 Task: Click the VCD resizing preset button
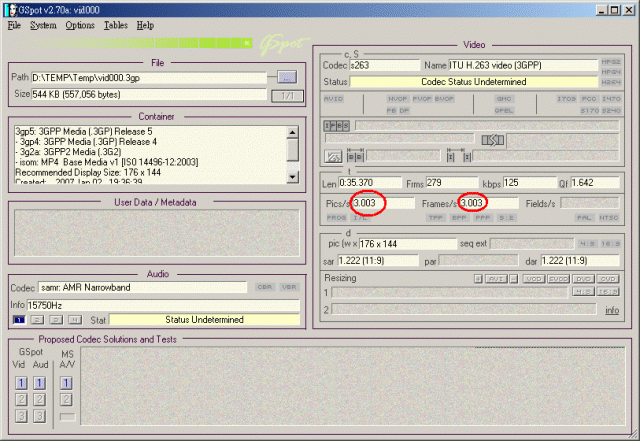pyautogui.click(x=534, y=279)
